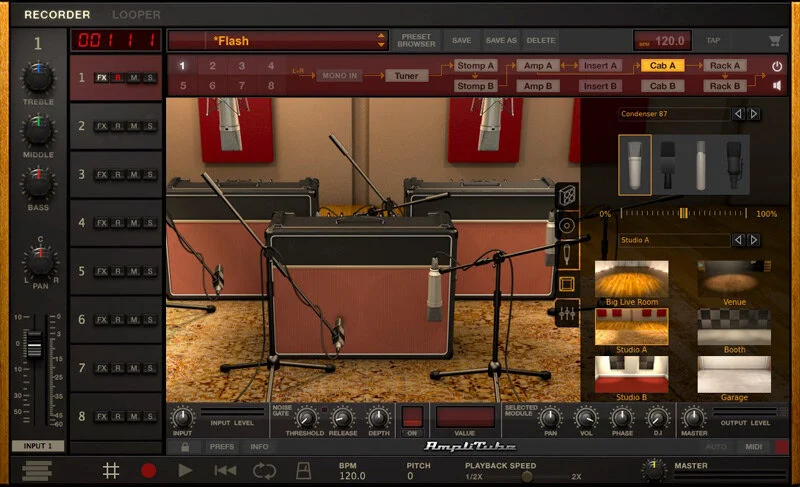The height and width of the screenshot is (487, 800).
Task: Solo track 8 with S button
Action: [x=149, y=417]
